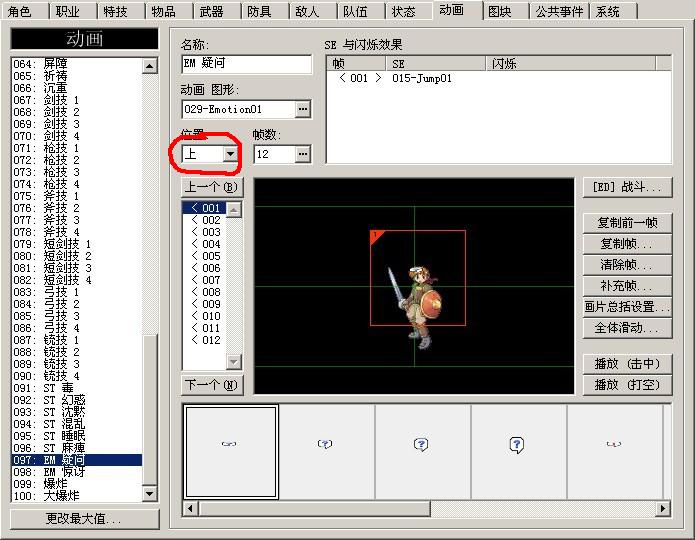Select the full question mark bubble cell
Image resolution: width=695 pixels, height=540 pixels.
click(x=517, y=451)
